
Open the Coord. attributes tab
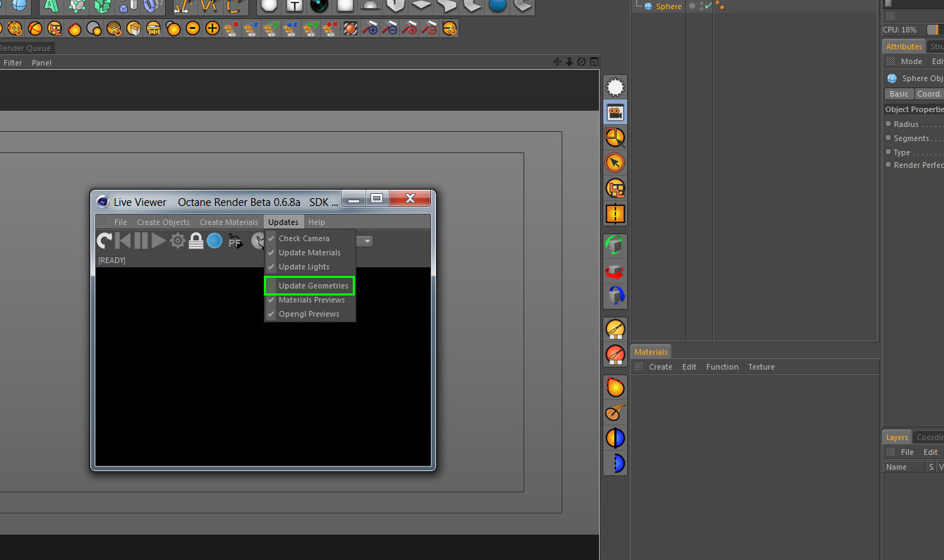928,94
